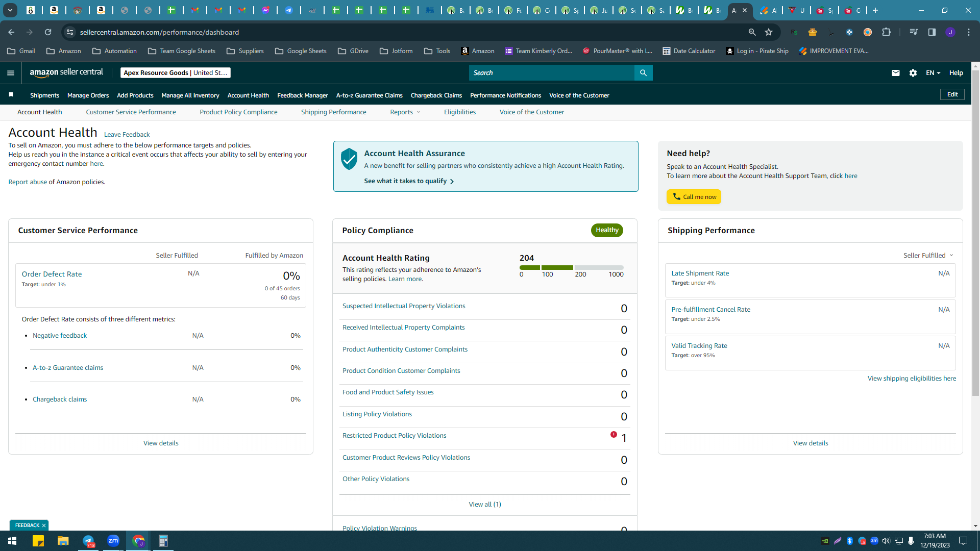Click the Help link in the header

click(x=956, y=73)
